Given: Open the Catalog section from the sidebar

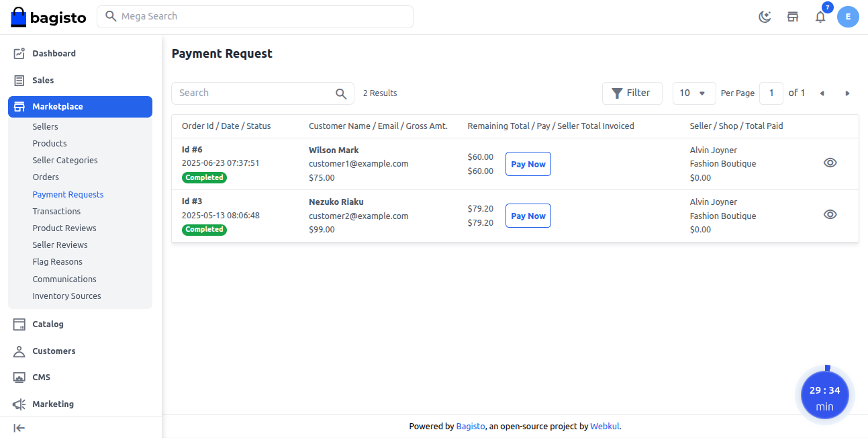Looking at the screenshot, I should (x=18, y=324).
